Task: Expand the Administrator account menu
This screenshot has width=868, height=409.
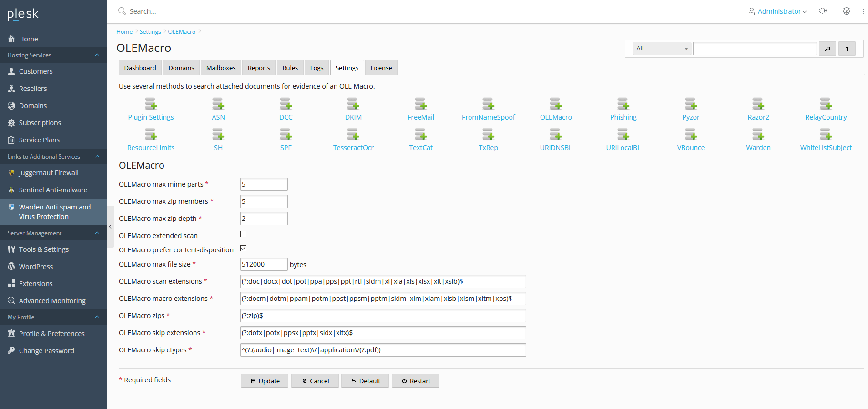Action: point(777,11)
